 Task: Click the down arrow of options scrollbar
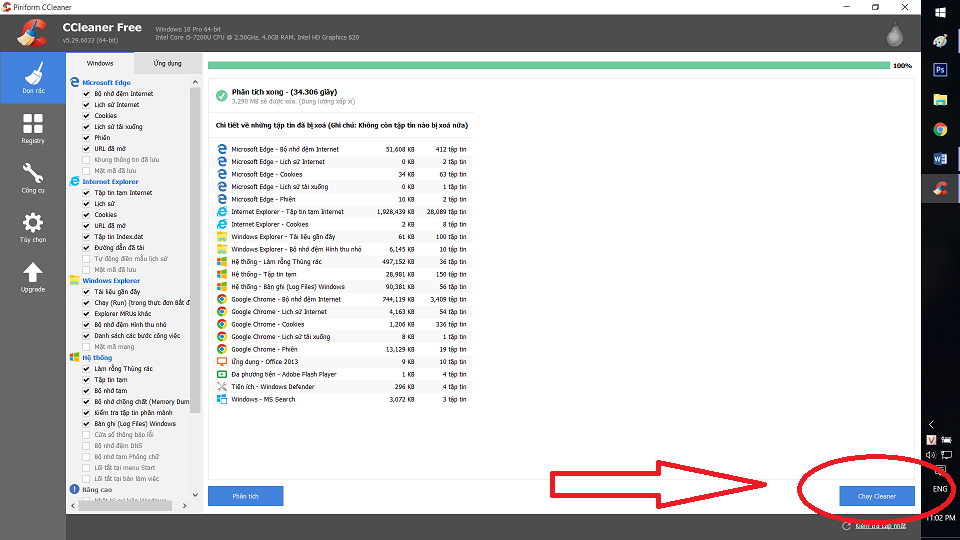(195, 495)
